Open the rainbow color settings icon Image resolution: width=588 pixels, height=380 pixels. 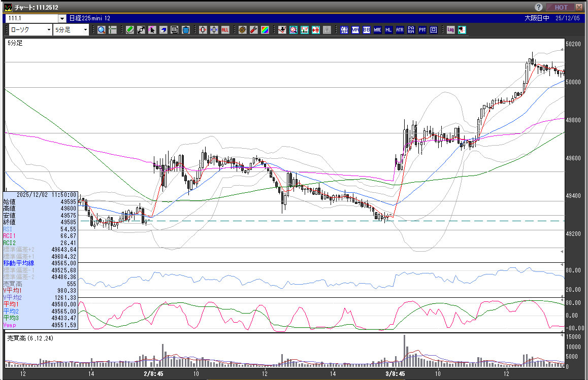pos(265,30)
